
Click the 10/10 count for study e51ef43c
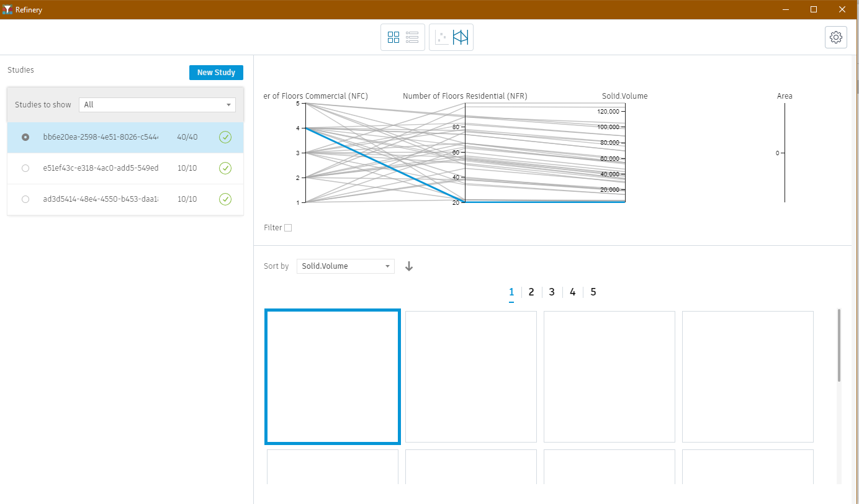(x=187, y=168)
